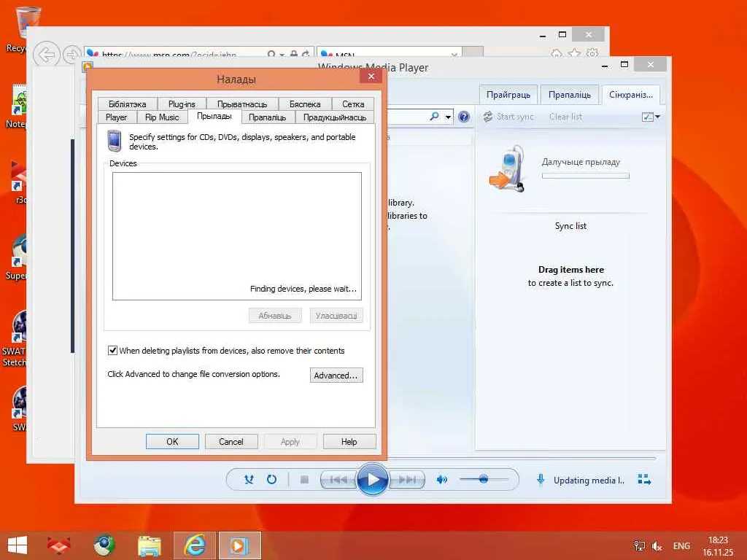This screenshot has height=560, width=747.
Task: Click the Refresh icon in Internet Explorer
Action: [x=306, y=54]
